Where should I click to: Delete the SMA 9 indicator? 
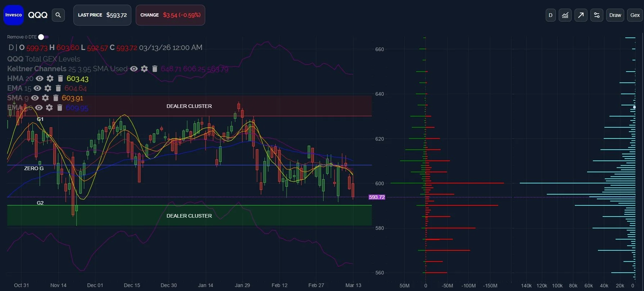(56, 98)
